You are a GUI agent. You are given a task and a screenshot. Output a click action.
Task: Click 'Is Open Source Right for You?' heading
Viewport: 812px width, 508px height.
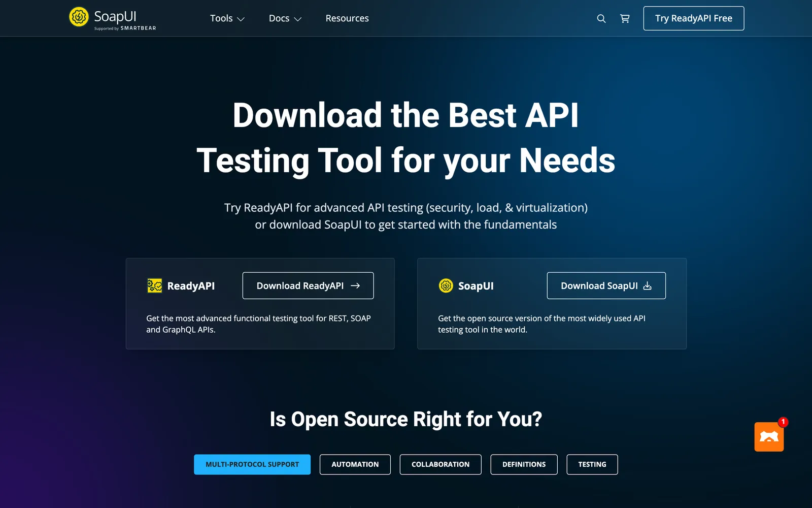pos(406,420)
